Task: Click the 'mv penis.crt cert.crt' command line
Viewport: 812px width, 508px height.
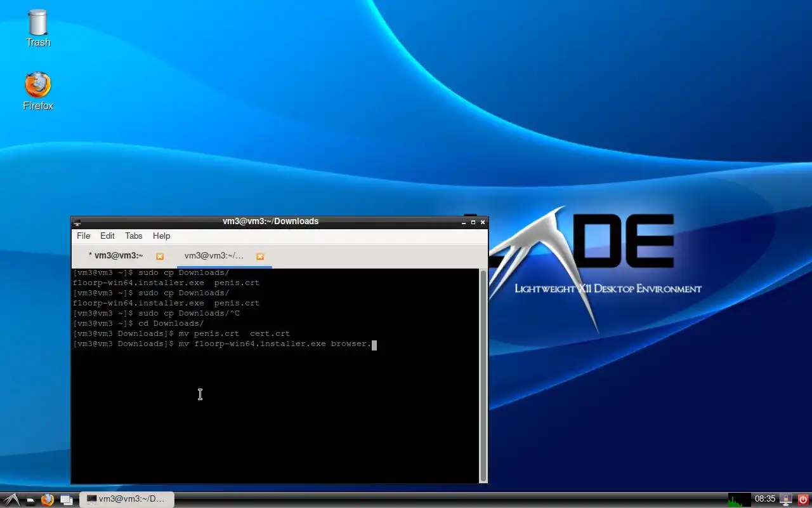Action: click(x=181, y=334)
